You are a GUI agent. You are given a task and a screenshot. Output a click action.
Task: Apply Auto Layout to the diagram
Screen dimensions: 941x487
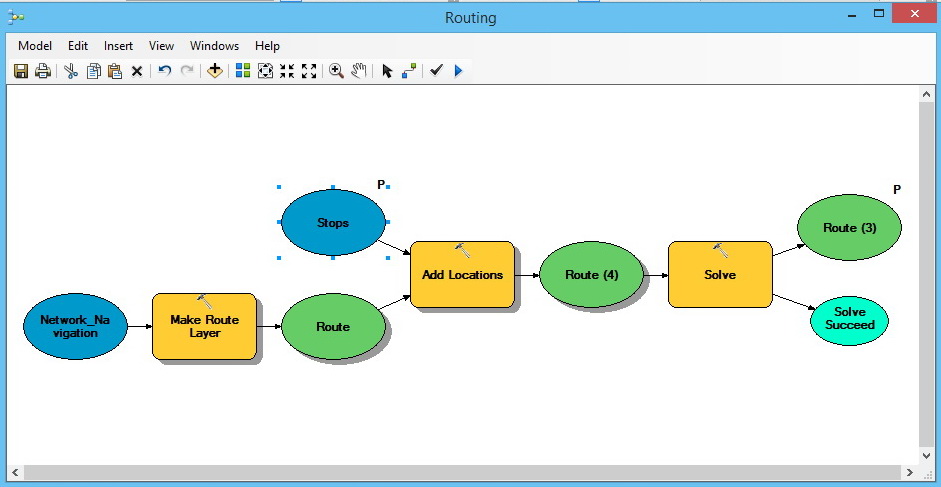coord(243,71)
